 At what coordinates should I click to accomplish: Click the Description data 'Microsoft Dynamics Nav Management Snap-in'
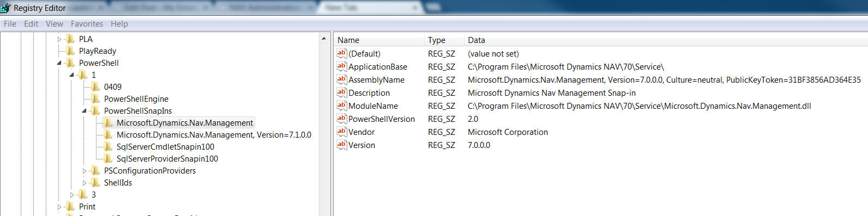pyautogui.click(x=552, y=92)
